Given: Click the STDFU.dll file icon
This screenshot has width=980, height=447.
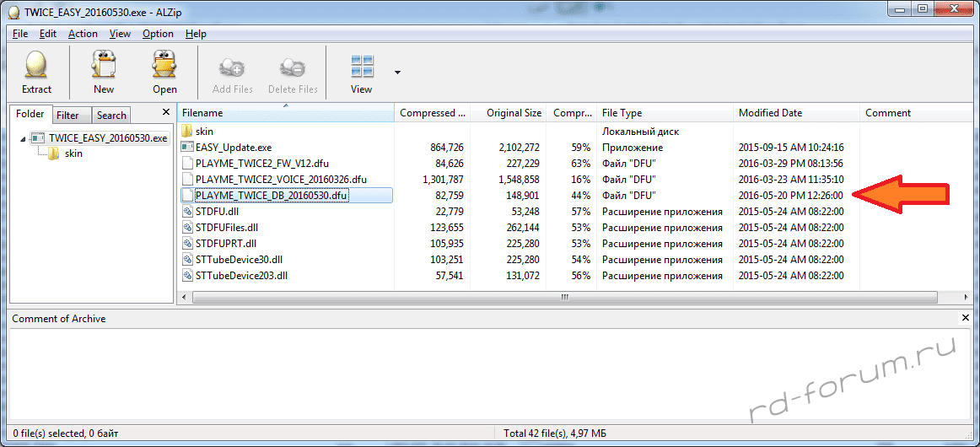Looking at the screenshot, I should point(187,212).
